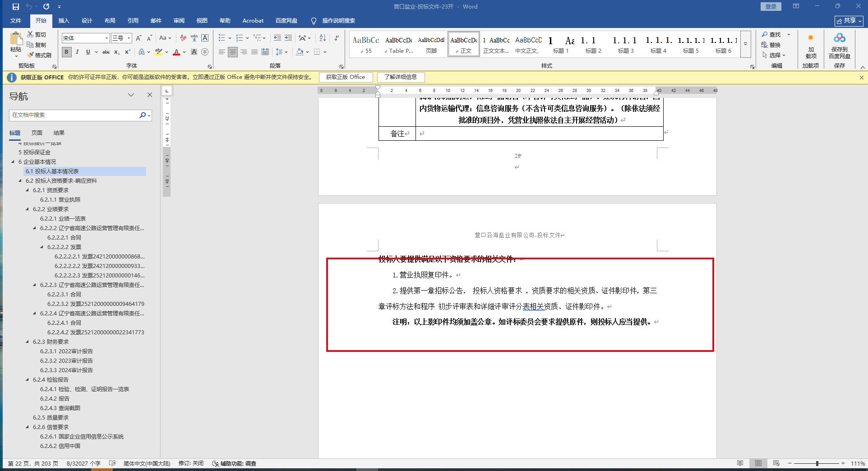Open the navigation pane options chevron

click(131, 95)
